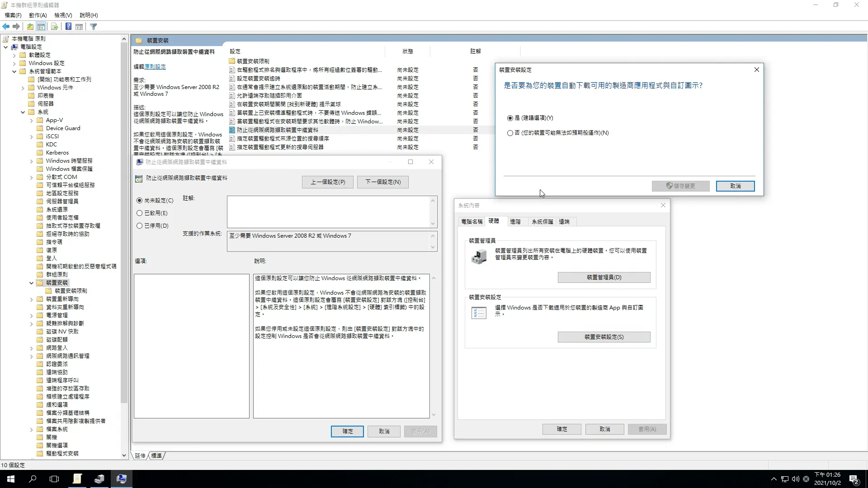
Task: Click the Show/Hide Action Pane icon
Action: tap(79, 27)
